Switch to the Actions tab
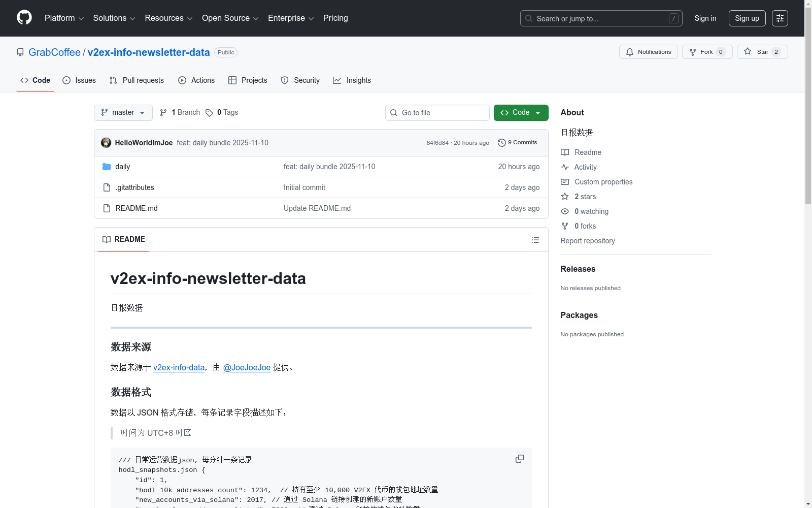The width and height of the screenshot is (812, 508). [x=196, y=80]
